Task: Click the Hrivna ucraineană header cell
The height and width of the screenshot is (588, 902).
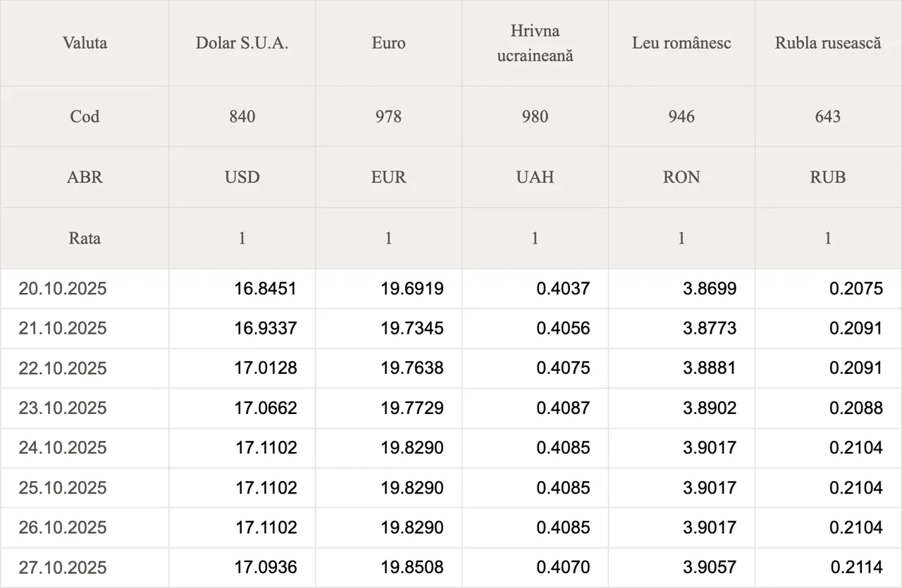Action: coord(535,43)
